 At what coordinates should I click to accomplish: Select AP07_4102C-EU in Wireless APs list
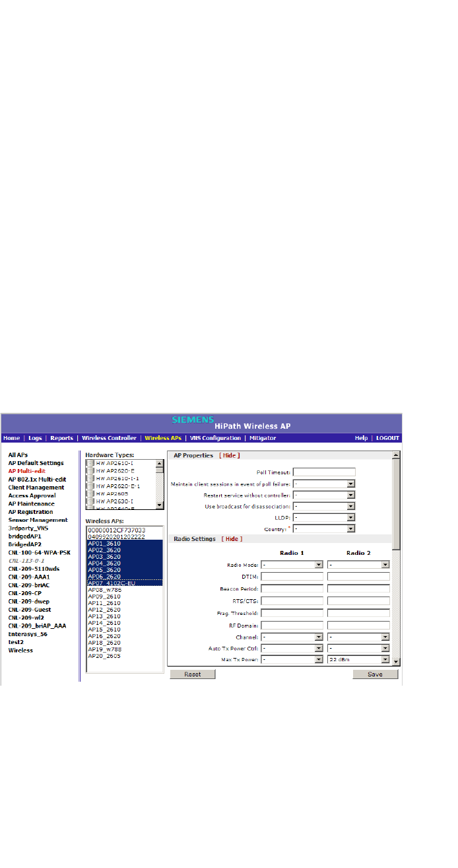(124, 583)
